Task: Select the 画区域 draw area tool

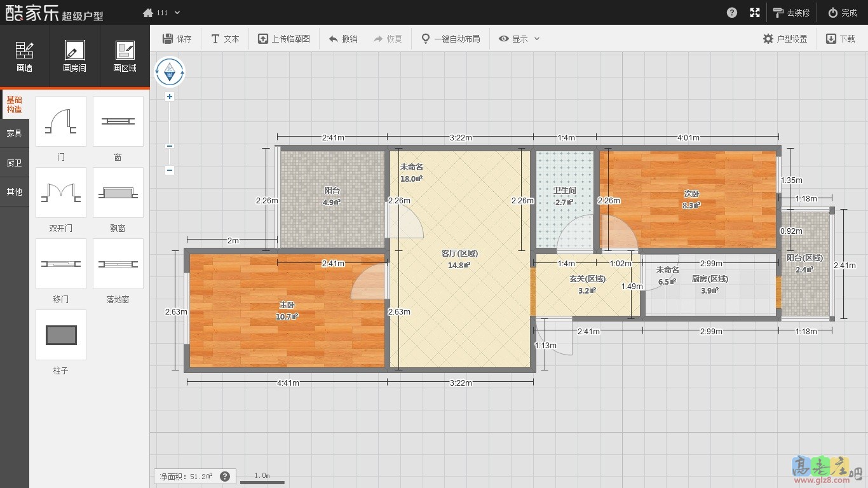Action: tap(125, 57)
